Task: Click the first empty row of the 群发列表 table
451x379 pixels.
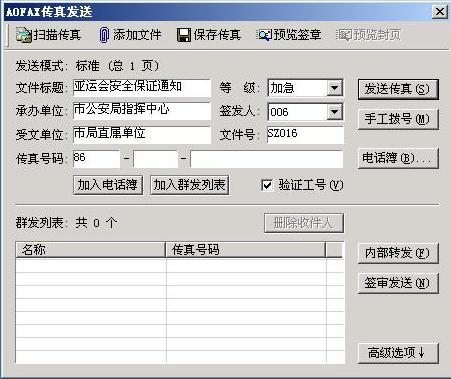Action: click(180, 266)
